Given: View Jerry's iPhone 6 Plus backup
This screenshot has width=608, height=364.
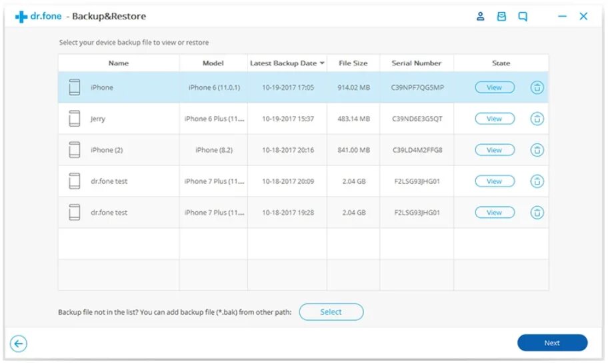Looking at the screenshot, I should 495,119.
